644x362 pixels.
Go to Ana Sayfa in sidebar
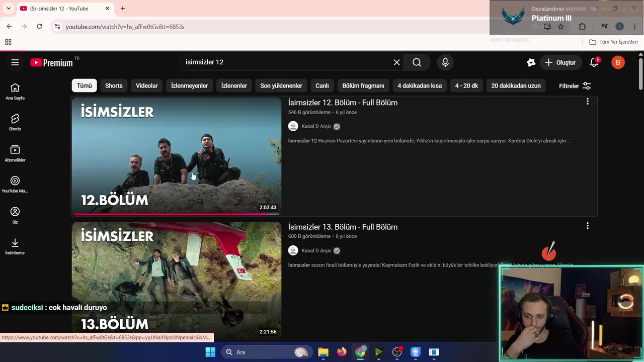[x=15, y=92]
